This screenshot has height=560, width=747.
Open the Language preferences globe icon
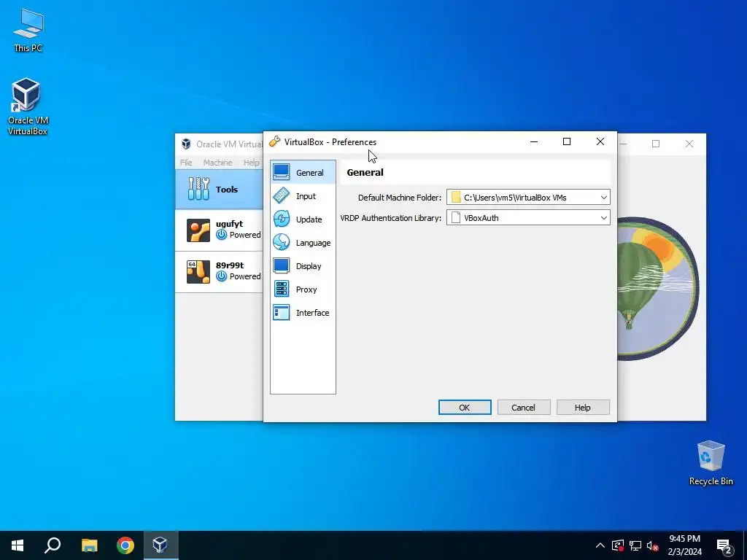[281, 242]
